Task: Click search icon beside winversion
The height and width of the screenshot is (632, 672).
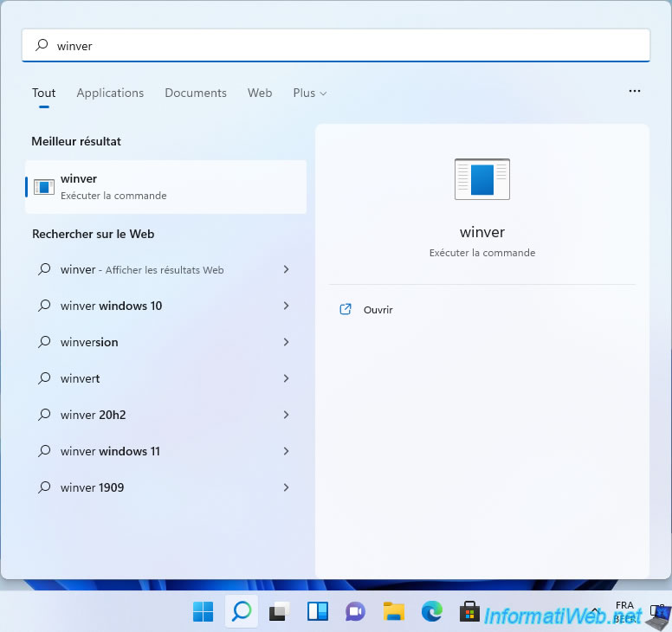Action: coord(44,342)
